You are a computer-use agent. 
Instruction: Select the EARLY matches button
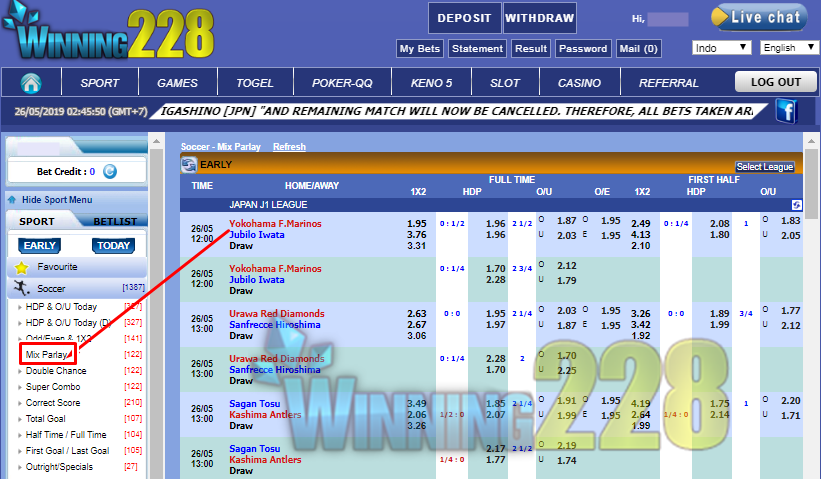click(39, 246)
